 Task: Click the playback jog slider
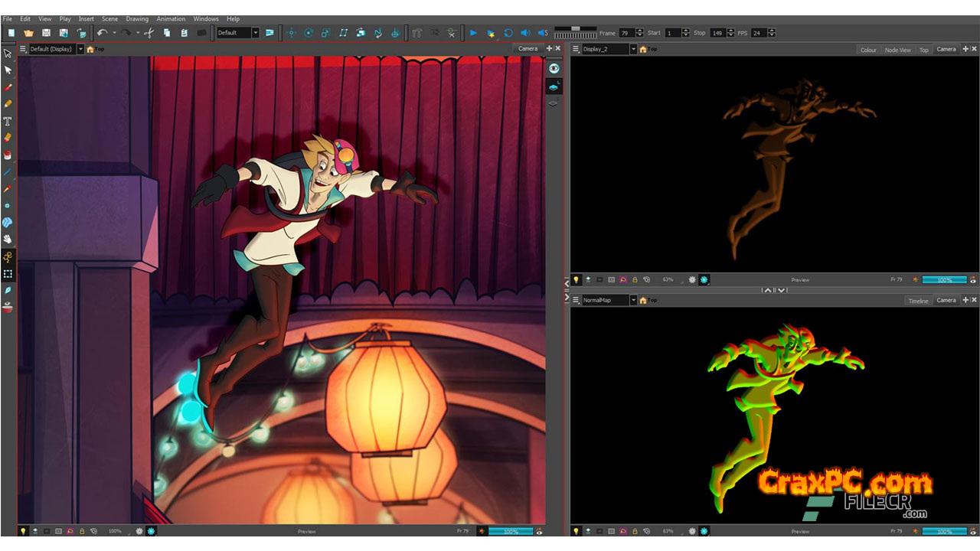[576, 29]
